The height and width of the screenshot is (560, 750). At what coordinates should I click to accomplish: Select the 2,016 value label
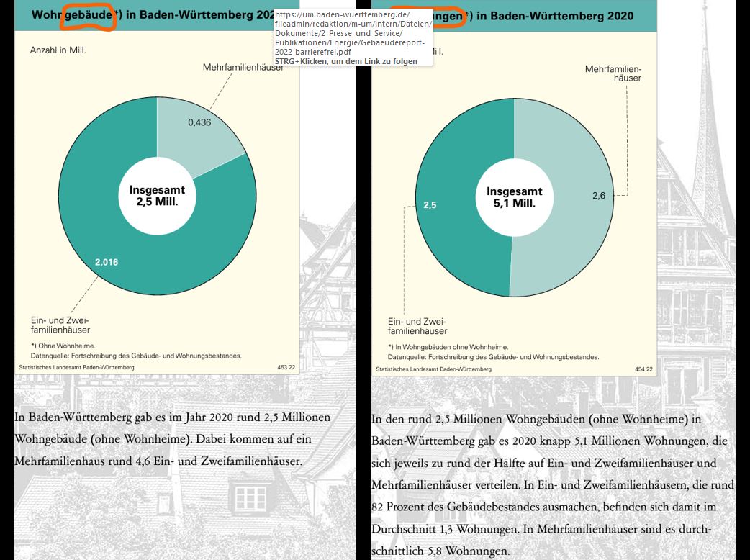(x=106, y=262)
